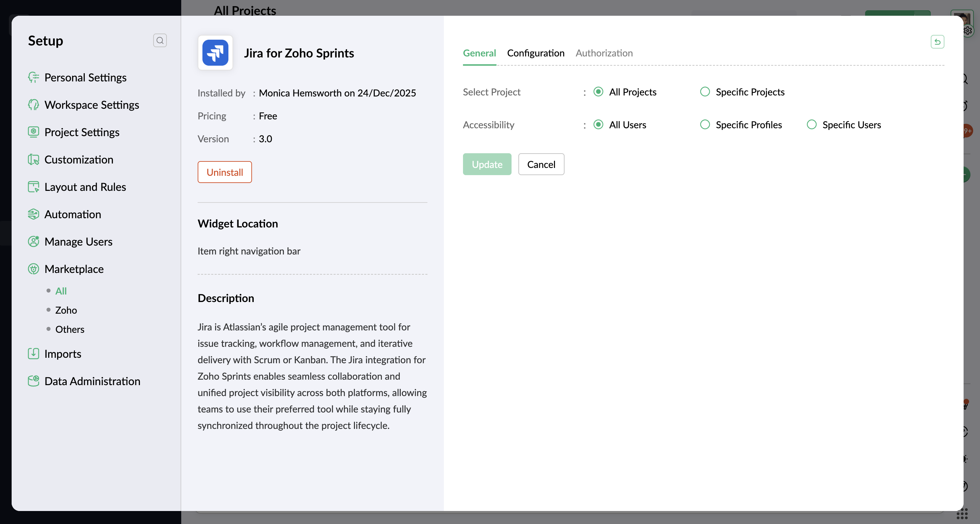Expand the Project Settings section
Image resolution: width=980 pixels, height=524 pixels.
tap(82, 132)
